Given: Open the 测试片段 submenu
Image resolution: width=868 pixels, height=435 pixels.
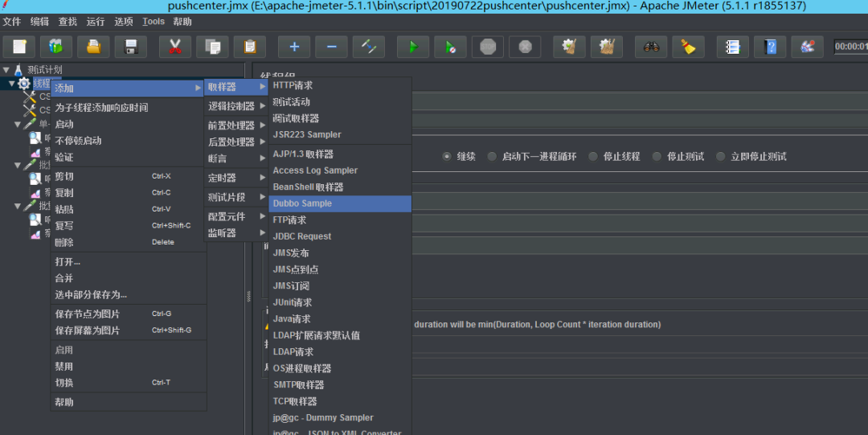Looking at the screenshot, I should click(236, 197).
